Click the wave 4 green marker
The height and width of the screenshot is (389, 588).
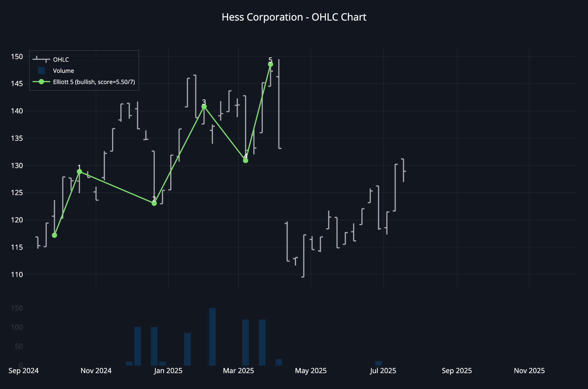245,160
